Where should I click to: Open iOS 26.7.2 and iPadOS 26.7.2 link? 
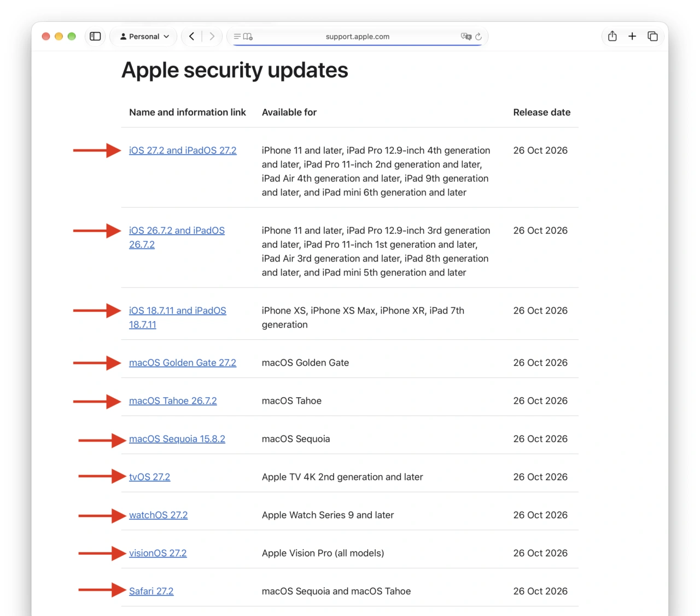(x=177, y=237)
